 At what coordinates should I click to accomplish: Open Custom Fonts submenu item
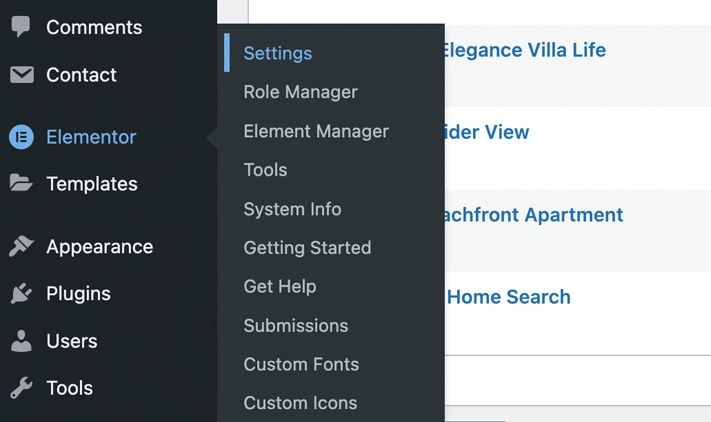click(x=301, y=364)
